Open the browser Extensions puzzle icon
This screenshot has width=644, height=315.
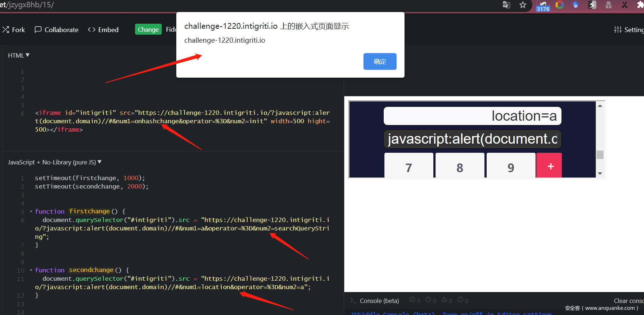[640, 5]
